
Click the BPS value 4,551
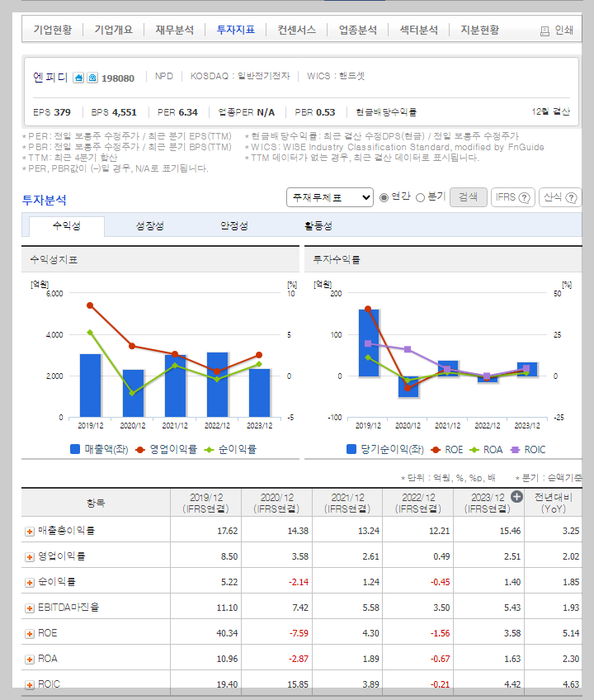click(x=124, y=112)
